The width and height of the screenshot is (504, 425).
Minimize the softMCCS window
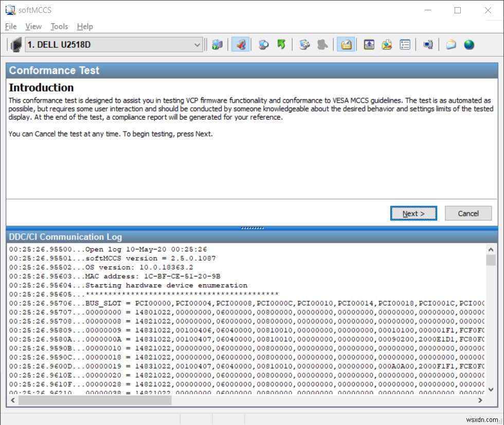point(428,10)
